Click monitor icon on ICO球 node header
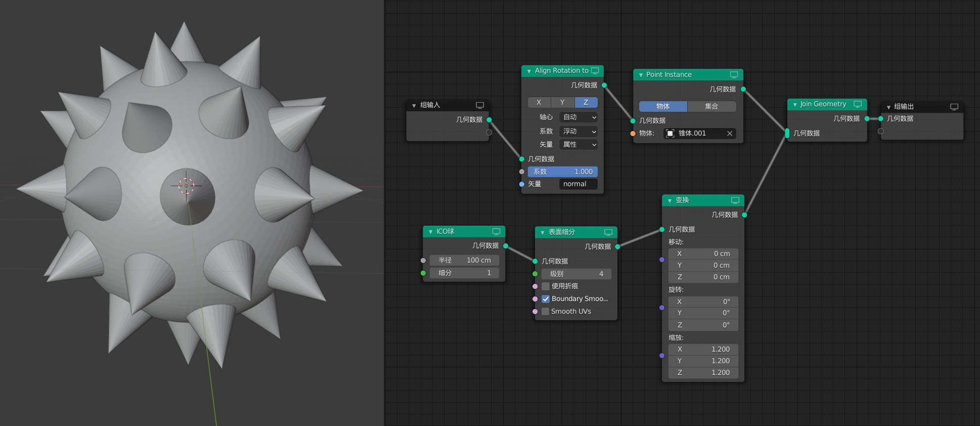980x426 pixels. coord(496,232)
